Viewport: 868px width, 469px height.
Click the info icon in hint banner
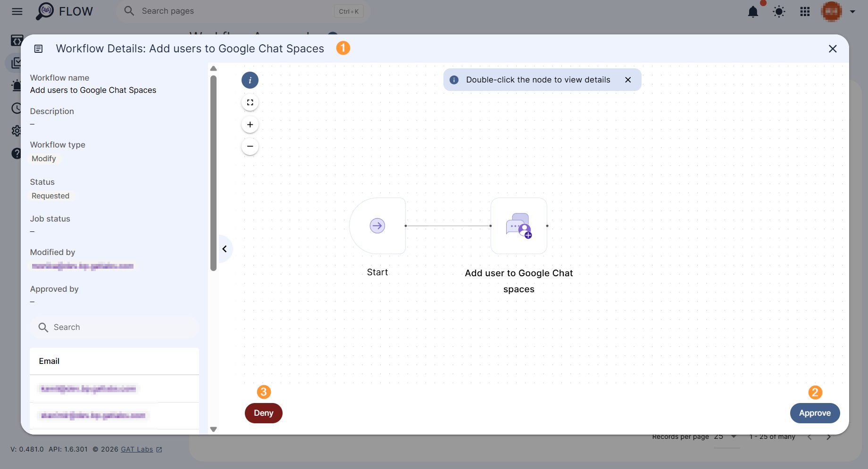click(x=454, y=80)
